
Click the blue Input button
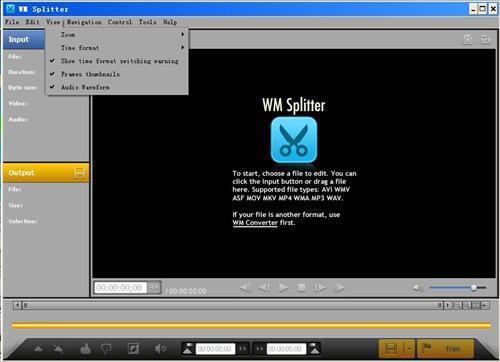(x=24, y=39)
